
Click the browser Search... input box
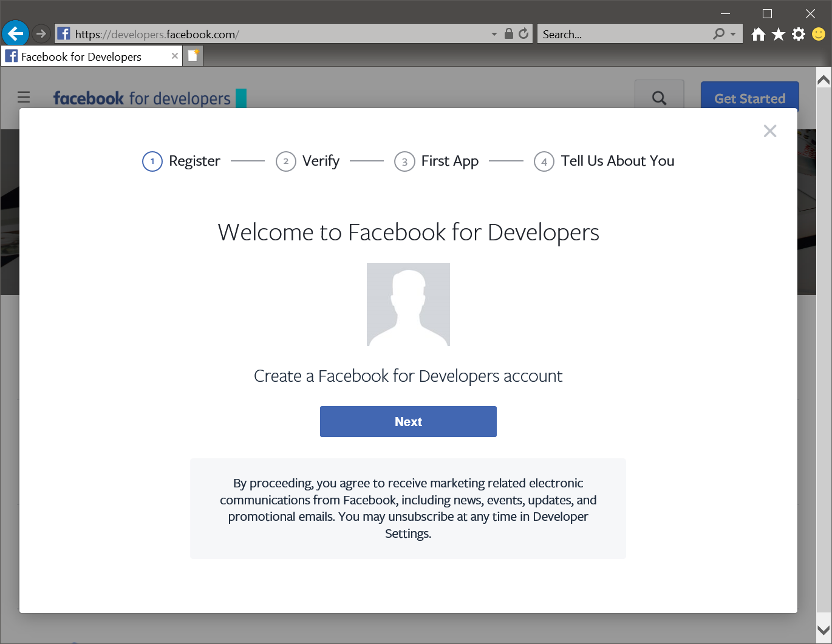[x=624, y=35]
